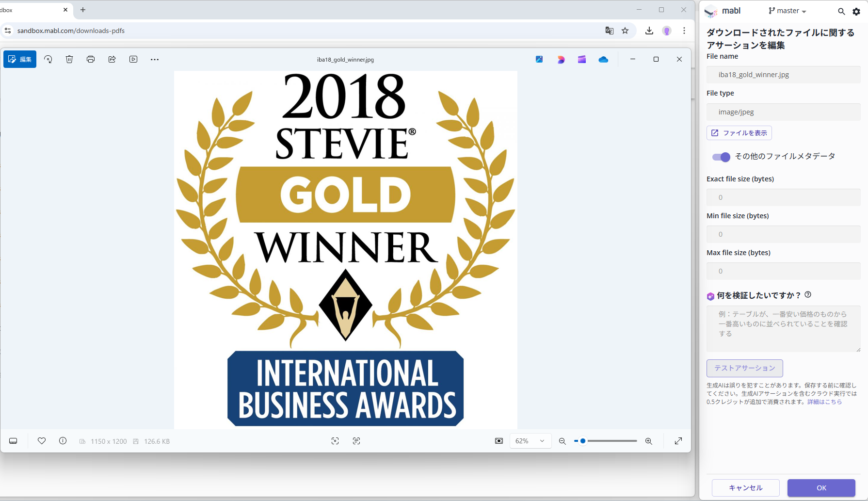The width and height of the screenshot is (868, 501).
Task: Click the scan text icon
Action: point(356,441)
